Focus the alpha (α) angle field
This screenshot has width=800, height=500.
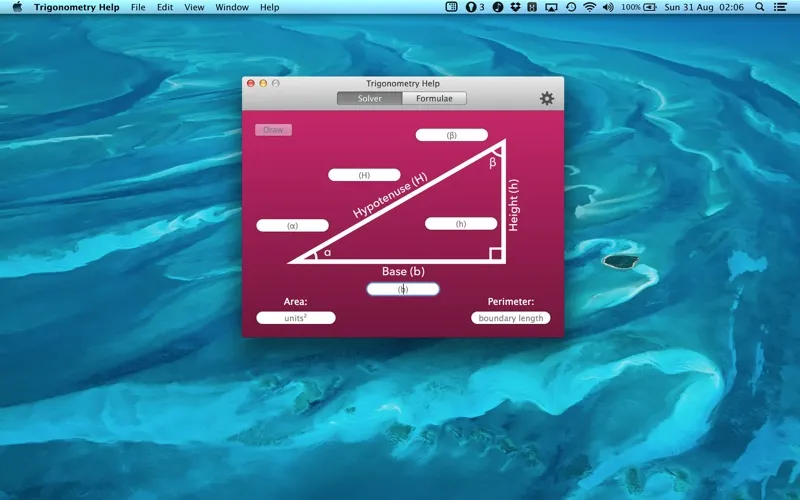tap(292, 226)
